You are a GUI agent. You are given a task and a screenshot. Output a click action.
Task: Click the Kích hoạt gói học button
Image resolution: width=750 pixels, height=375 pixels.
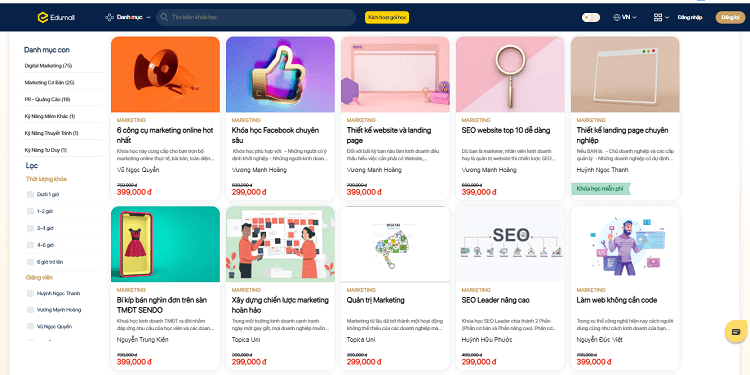point(386,17)
